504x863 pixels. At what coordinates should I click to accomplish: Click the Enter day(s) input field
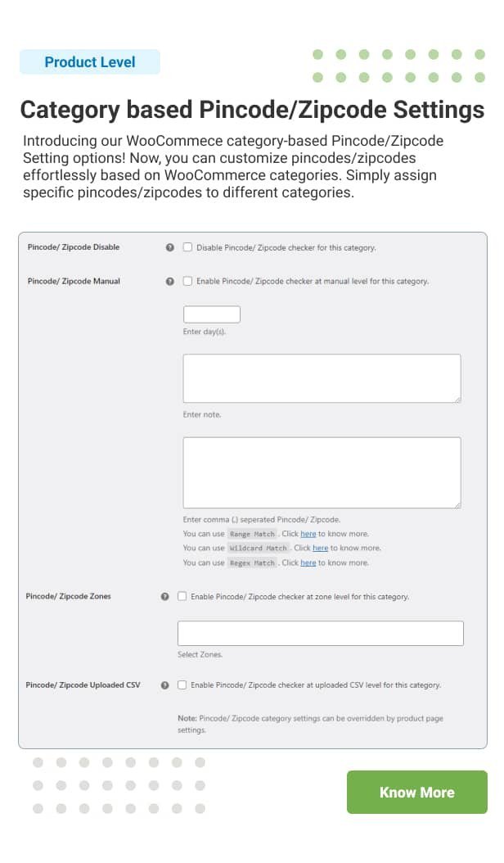(211, 314)
